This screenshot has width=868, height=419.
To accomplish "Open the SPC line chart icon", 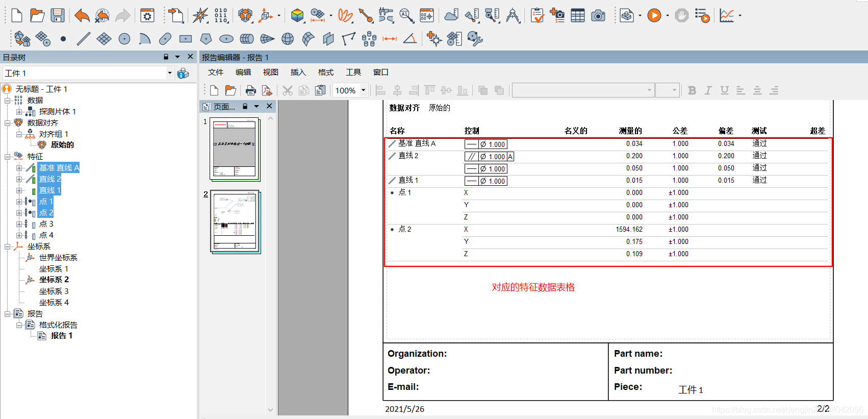I will (727, 16).
